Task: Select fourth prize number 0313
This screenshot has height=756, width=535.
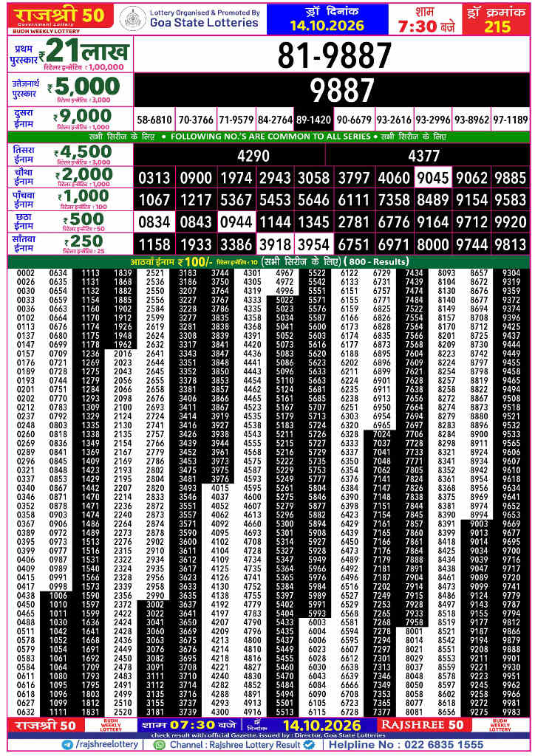Action: [x=154, y=178]
